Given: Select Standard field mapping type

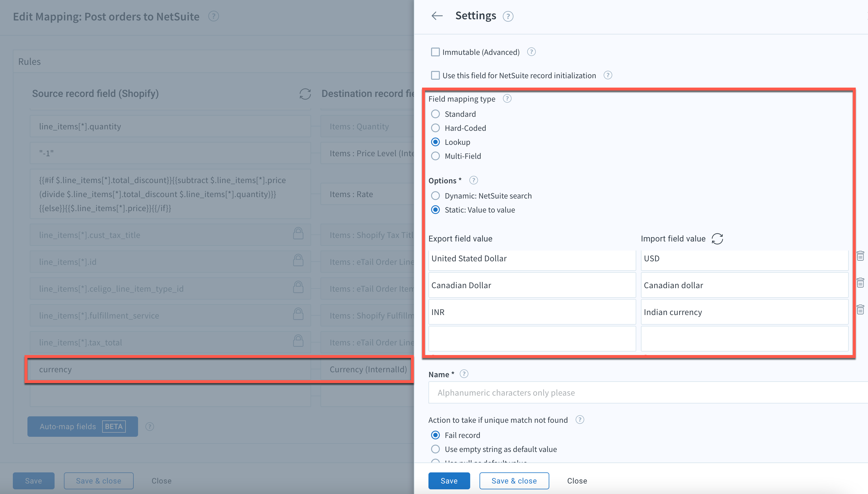Looking at the screenshot, I should pyautogui.click(x=435, y=114).
